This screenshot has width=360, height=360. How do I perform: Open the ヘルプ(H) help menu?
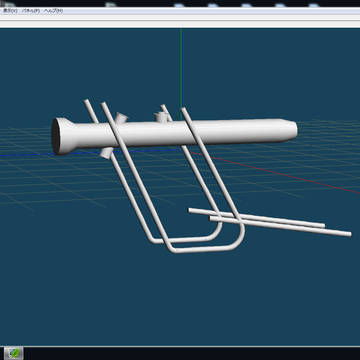54,11
